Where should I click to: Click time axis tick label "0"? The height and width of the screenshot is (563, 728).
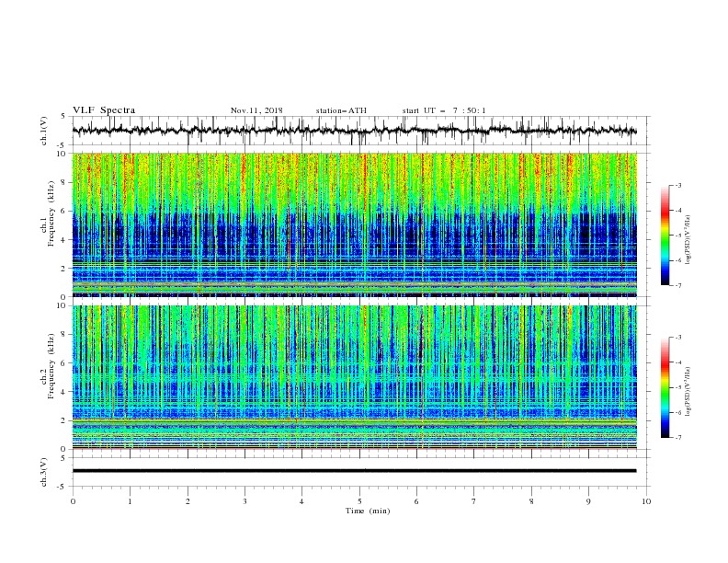tap(73, 501)
